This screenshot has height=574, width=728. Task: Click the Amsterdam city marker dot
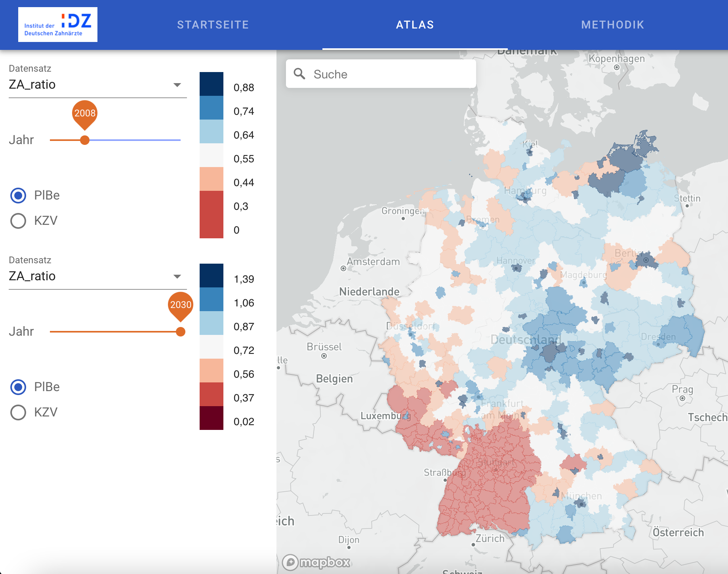pos(343,268)
